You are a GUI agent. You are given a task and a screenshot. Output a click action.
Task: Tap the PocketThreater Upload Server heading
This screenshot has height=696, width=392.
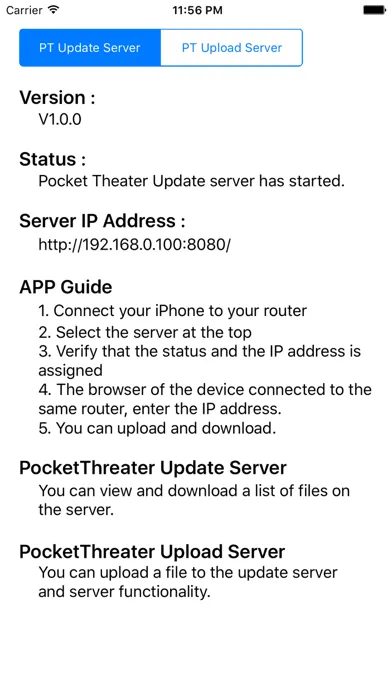coord(152,551)
